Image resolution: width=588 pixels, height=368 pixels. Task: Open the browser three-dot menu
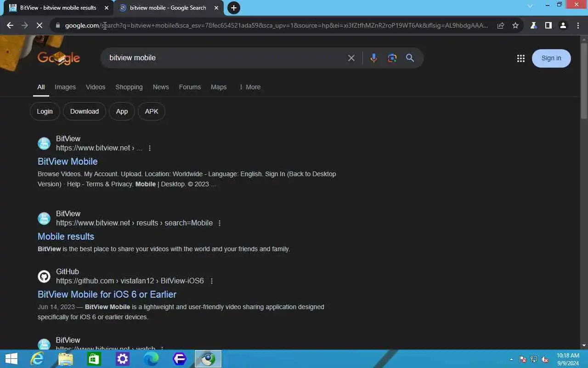coord(578,25)
